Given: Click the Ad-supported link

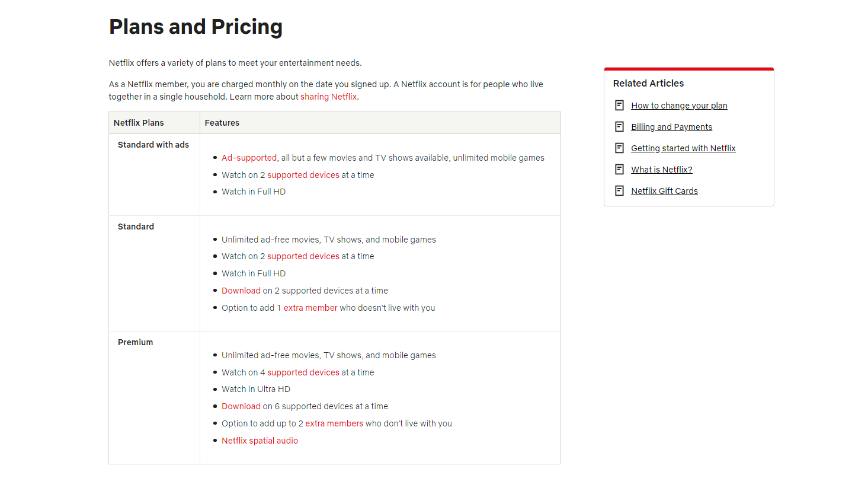Looking at the screenshot, I should click(249, 158).
